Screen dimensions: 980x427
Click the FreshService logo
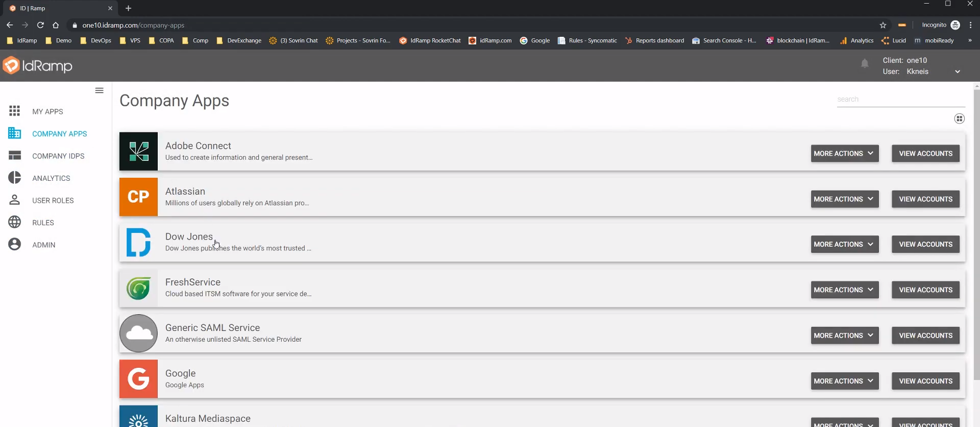pos(138,288)
